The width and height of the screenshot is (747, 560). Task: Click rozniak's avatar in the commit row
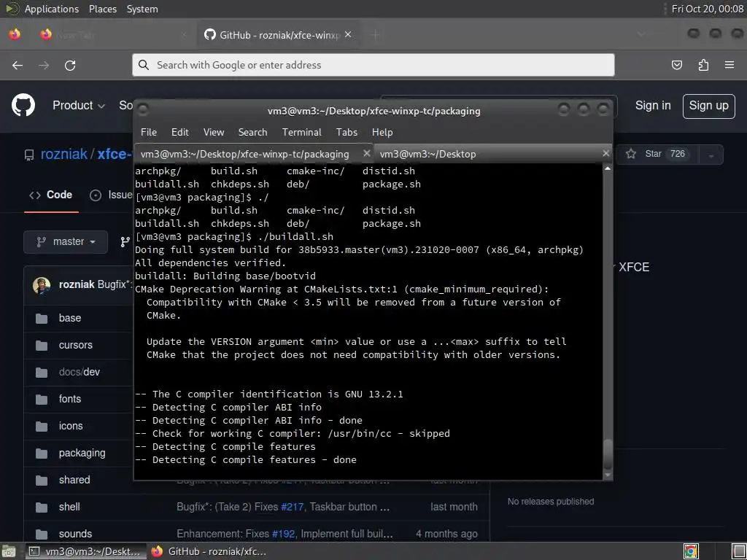coord(42,285)
